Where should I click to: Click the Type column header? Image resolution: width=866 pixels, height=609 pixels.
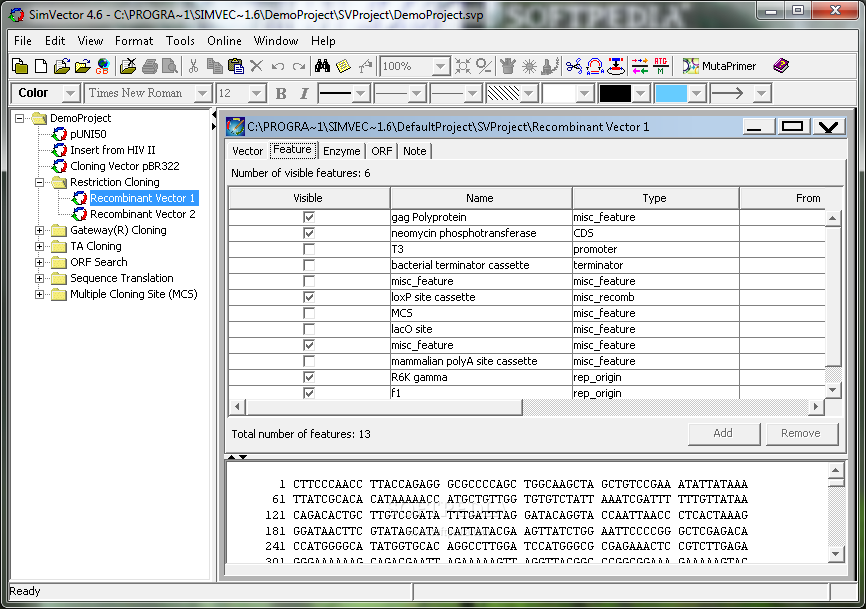coord(656,198)
